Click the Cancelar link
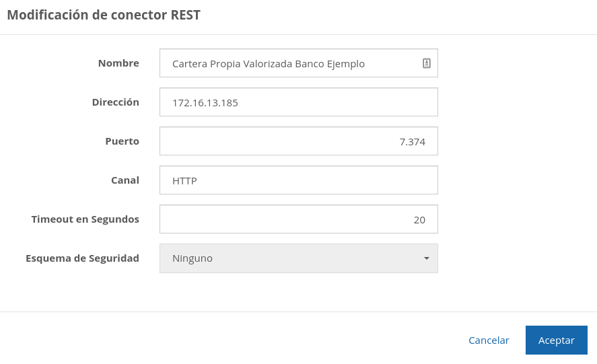Screen dimensions: 597x364 (x=489, y=340)
